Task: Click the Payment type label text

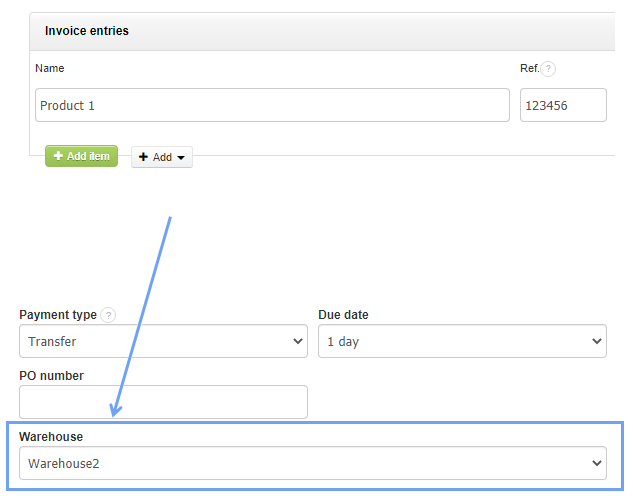Action: click(58, 315)
